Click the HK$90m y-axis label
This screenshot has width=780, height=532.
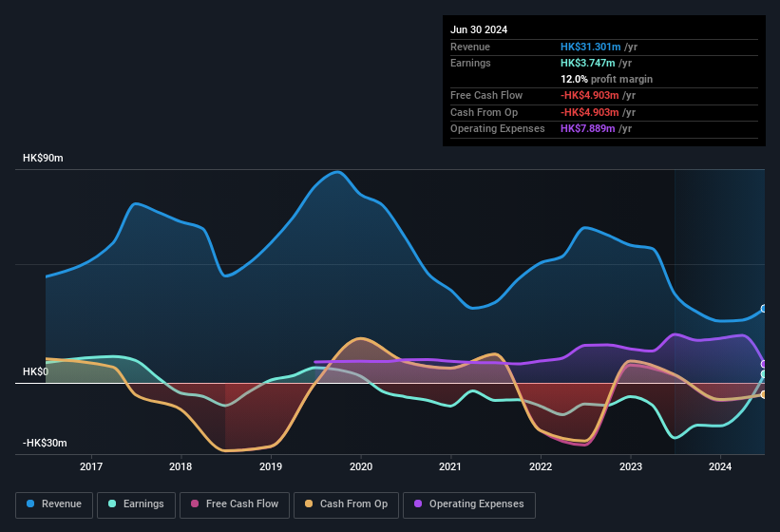point(43,158)
